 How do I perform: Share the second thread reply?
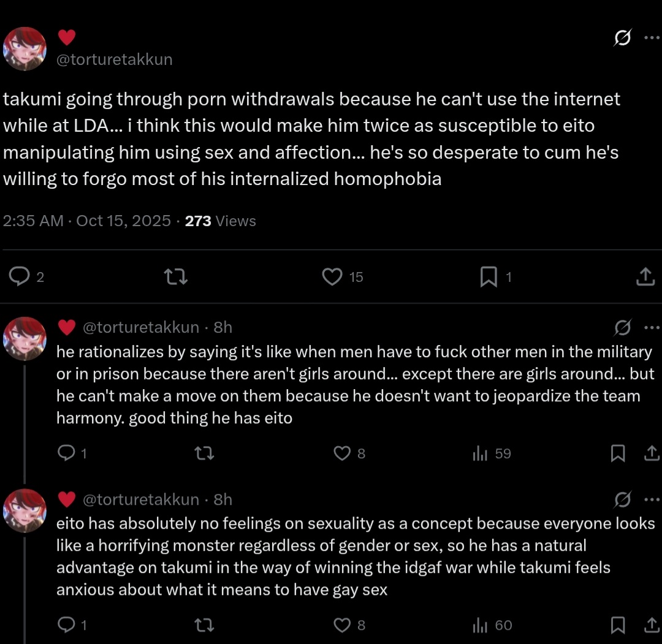650,625
